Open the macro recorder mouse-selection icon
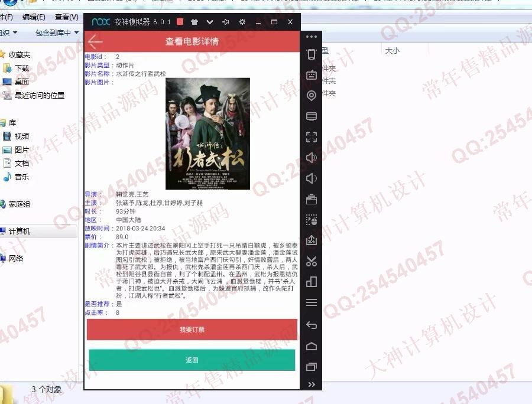 coord(311,220)
